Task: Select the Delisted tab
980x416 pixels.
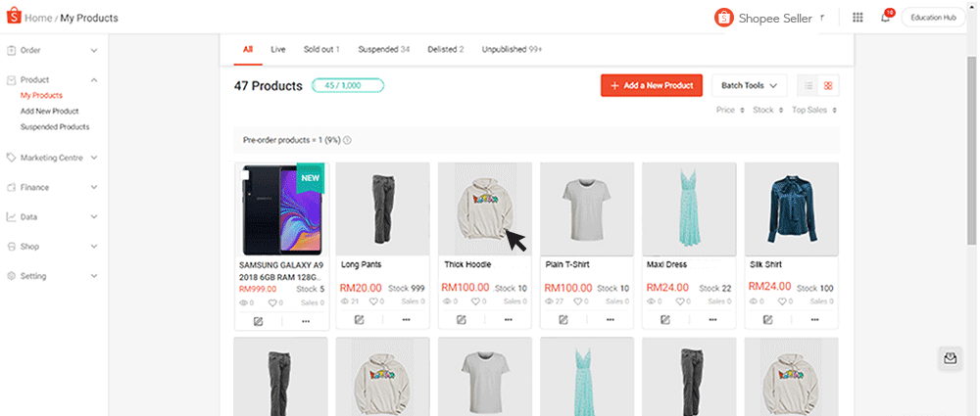Action: [446, 49]
